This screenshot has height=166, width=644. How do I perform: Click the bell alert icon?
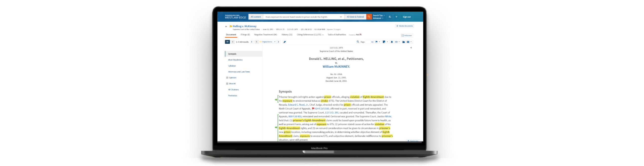392,42
